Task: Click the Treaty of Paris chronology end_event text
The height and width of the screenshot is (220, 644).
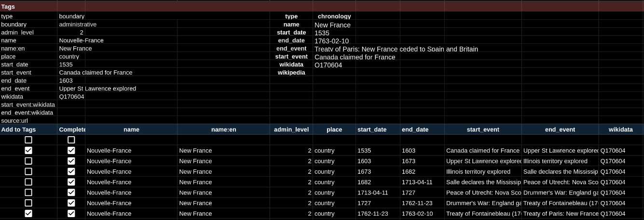Action: [x=396, y=49]
